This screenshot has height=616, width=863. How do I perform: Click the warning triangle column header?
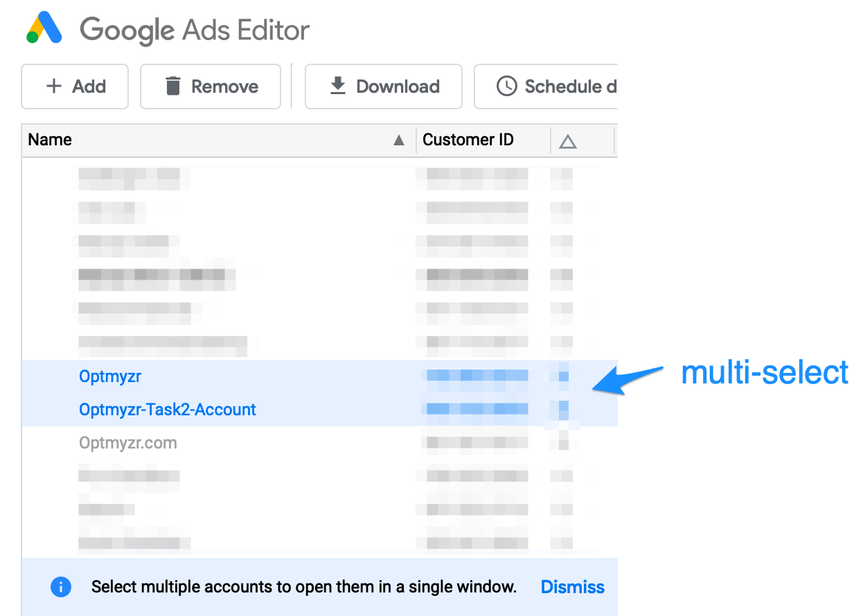(568, 141)
